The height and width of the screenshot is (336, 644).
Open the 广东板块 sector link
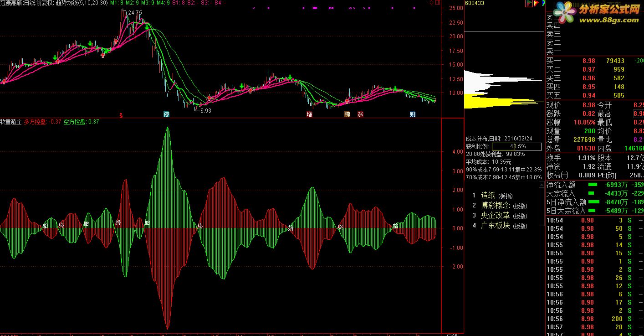pyautogui.click(x=495, y=226)
